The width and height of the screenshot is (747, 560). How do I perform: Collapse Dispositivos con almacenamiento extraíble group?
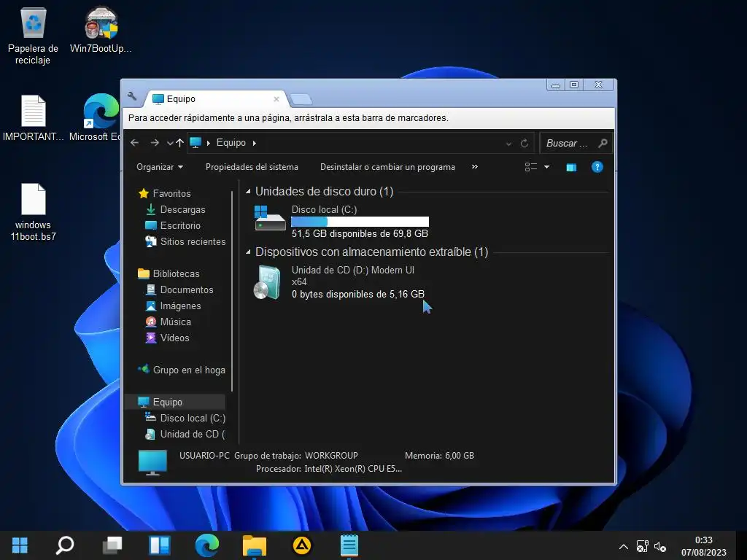tap(248, 252)
